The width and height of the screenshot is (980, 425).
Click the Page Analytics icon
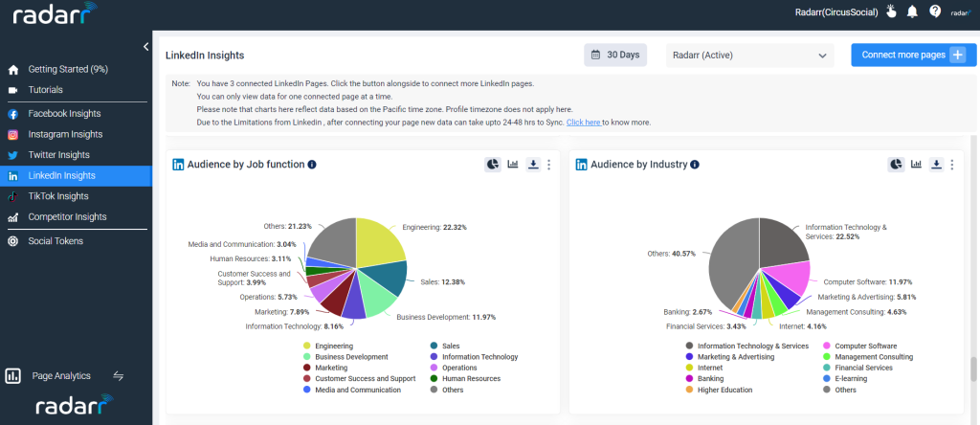click(12, 375)
